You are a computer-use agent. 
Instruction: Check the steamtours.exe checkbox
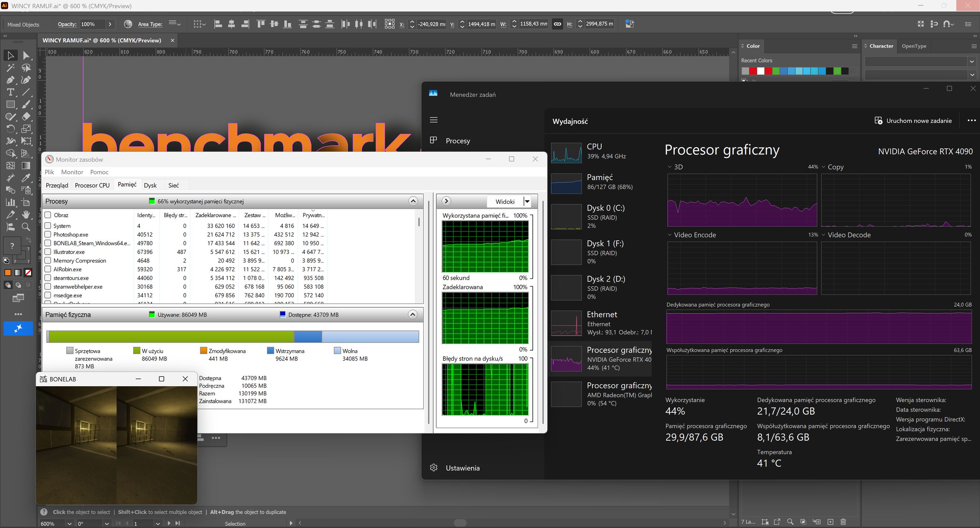click(x=48, y=278)
